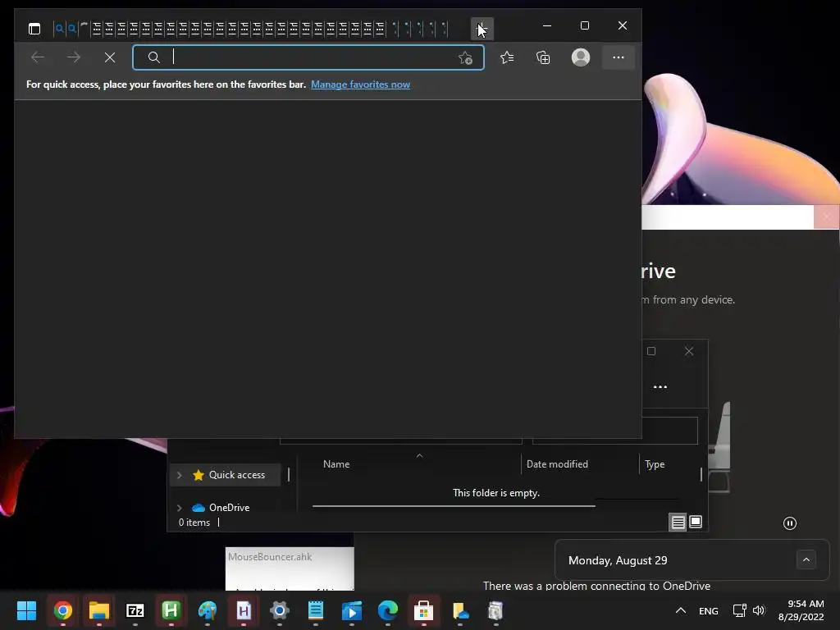Switch File Explorer to large icons view
This screenshot has width=840, height=630.
point(696,522)
